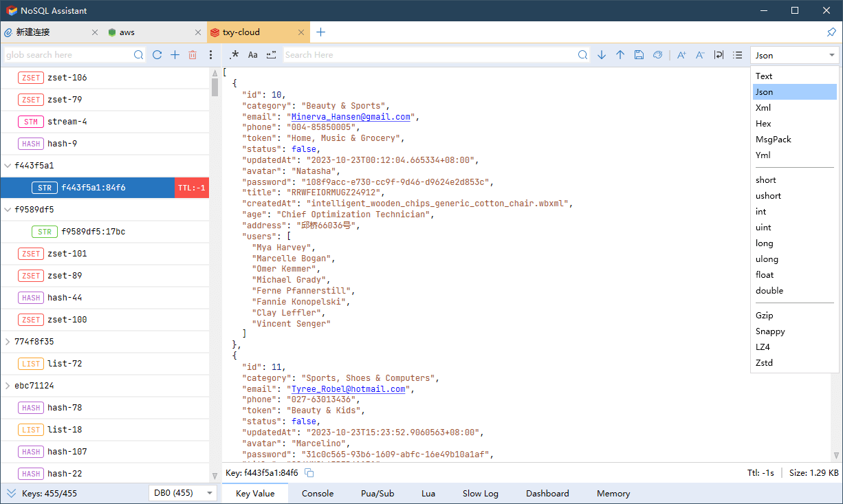
Task: Open a new connection tab with plus
Action: (320, 32)
